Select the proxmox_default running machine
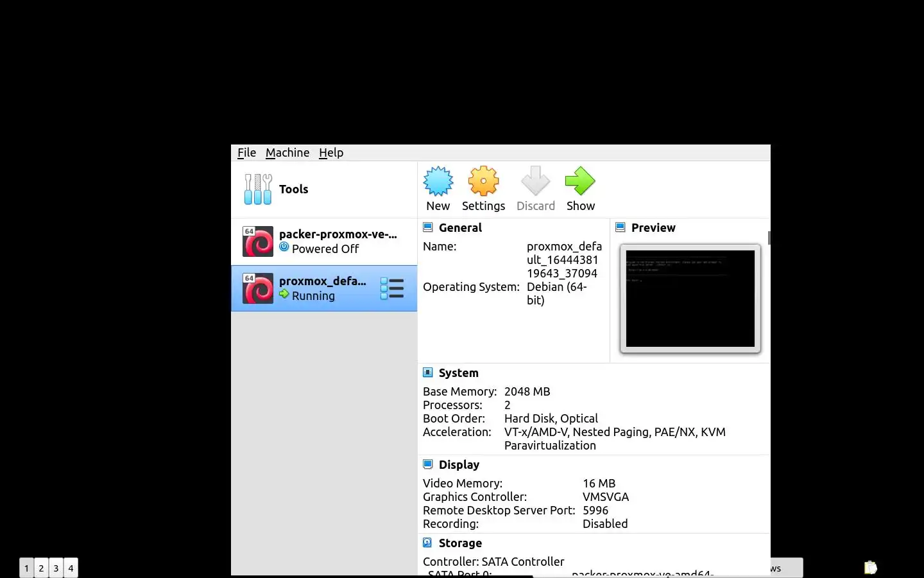 point(324,288)
